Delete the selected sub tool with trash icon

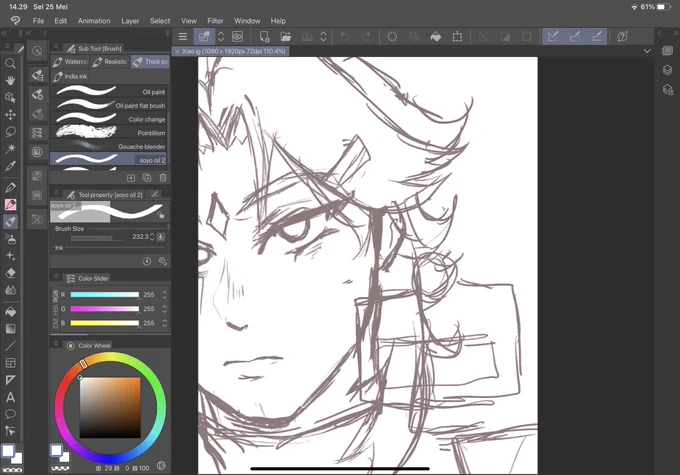point(163,178)
